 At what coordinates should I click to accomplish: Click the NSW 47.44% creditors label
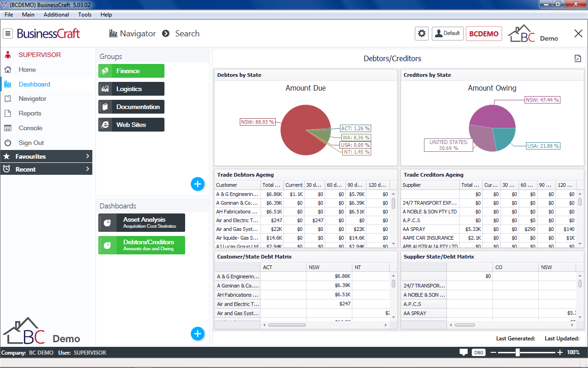(542, 100)
